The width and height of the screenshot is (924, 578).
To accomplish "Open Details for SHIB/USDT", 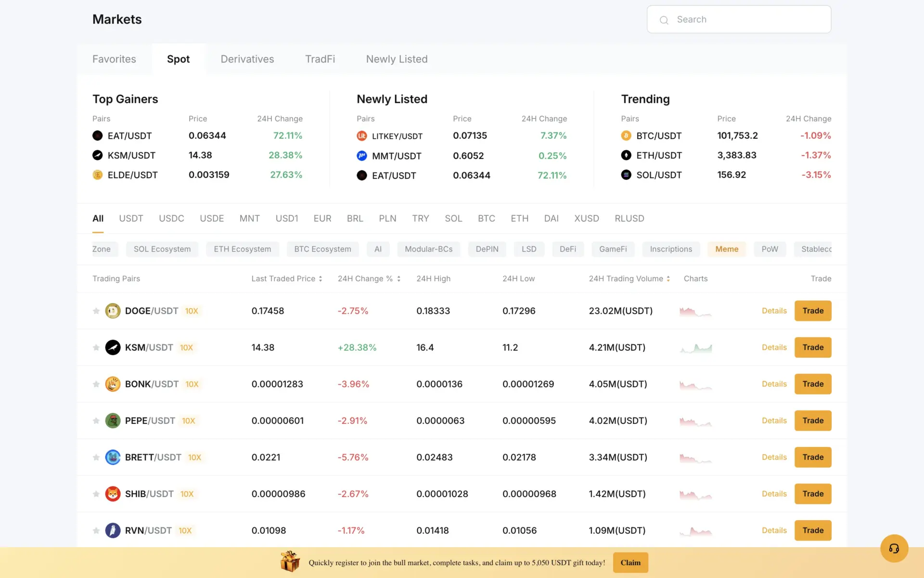I will 774,494.
